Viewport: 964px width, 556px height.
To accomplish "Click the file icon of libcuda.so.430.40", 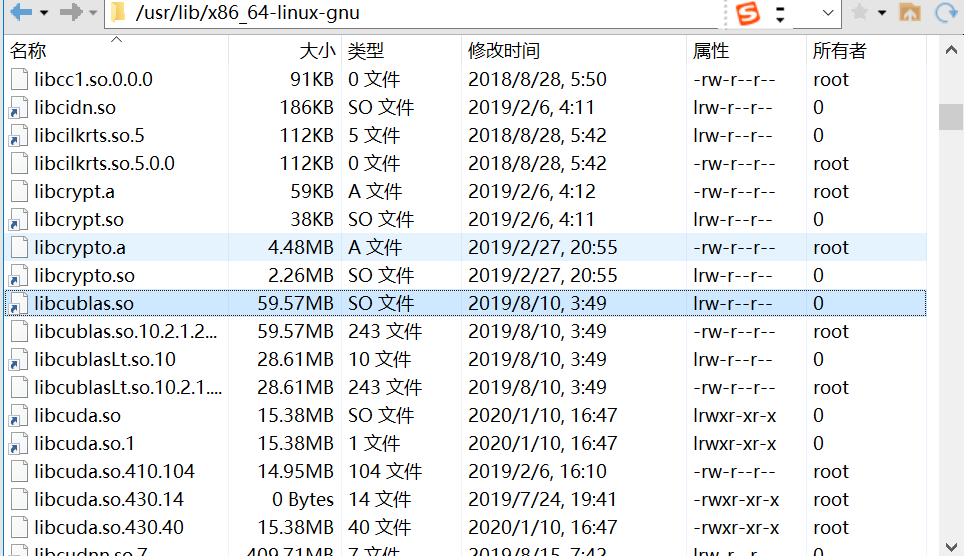I will (x=19, y=527).
